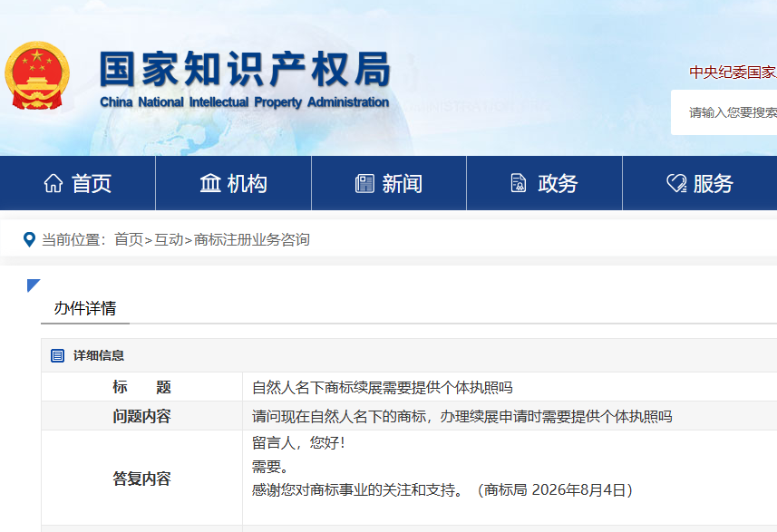Screen dimensions: 777x532
Task: Click the 标题 row label
Action: (x=141, y=387)
